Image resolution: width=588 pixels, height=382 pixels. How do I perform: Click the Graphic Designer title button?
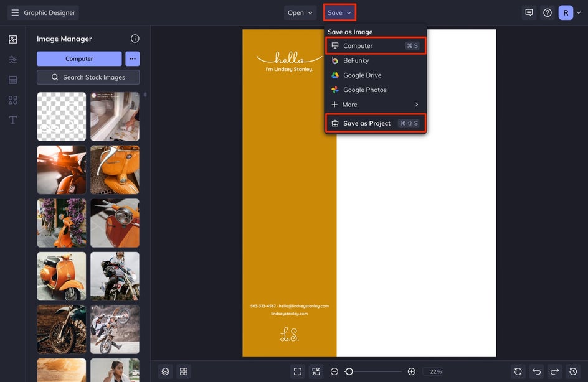[x=43, y=12]
